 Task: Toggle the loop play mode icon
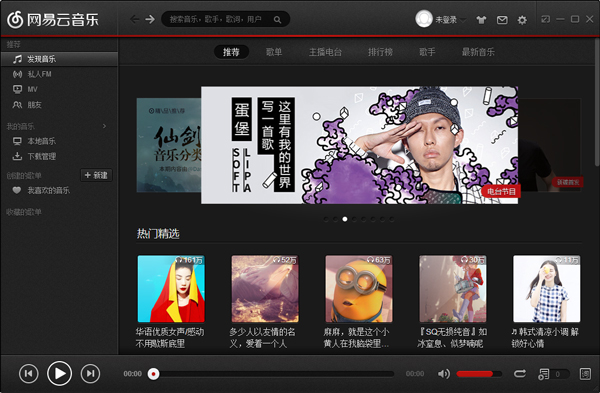click(x=520, y=373)
